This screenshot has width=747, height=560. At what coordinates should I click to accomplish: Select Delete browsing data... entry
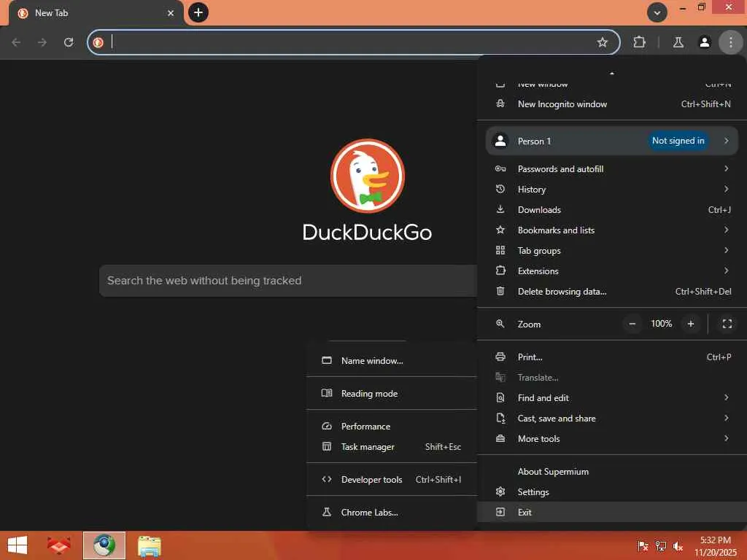tap(612, 292)
